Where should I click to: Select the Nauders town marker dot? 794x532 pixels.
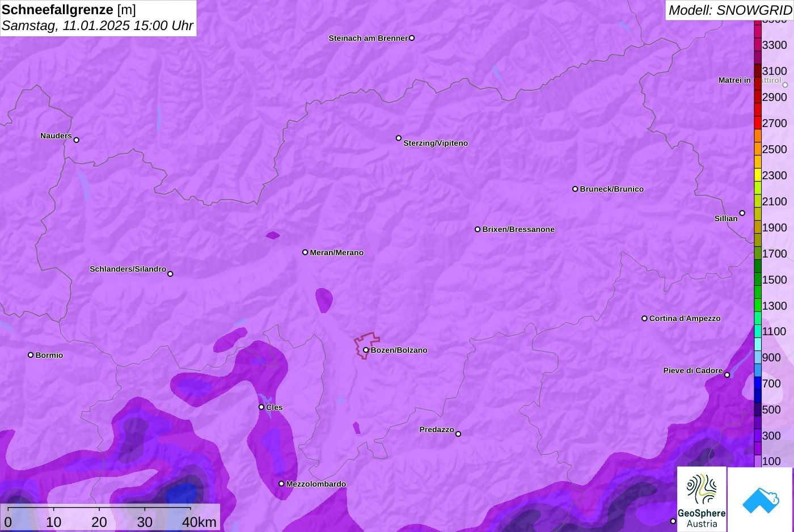(77, 140)
